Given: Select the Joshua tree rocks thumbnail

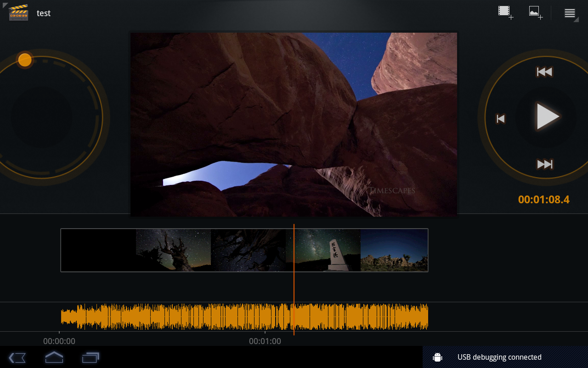Looking at the screenshot, I should tap(394, 250).
